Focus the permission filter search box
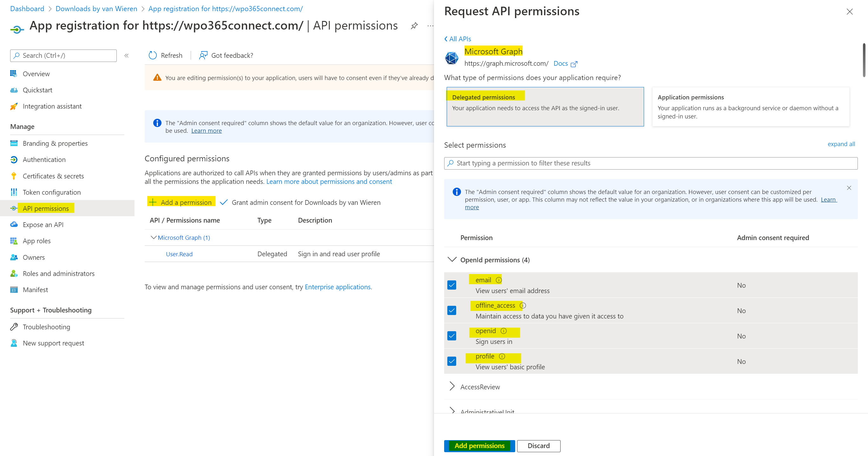The height and width of the screenshot is (456, 868). [x=651, y=163]
